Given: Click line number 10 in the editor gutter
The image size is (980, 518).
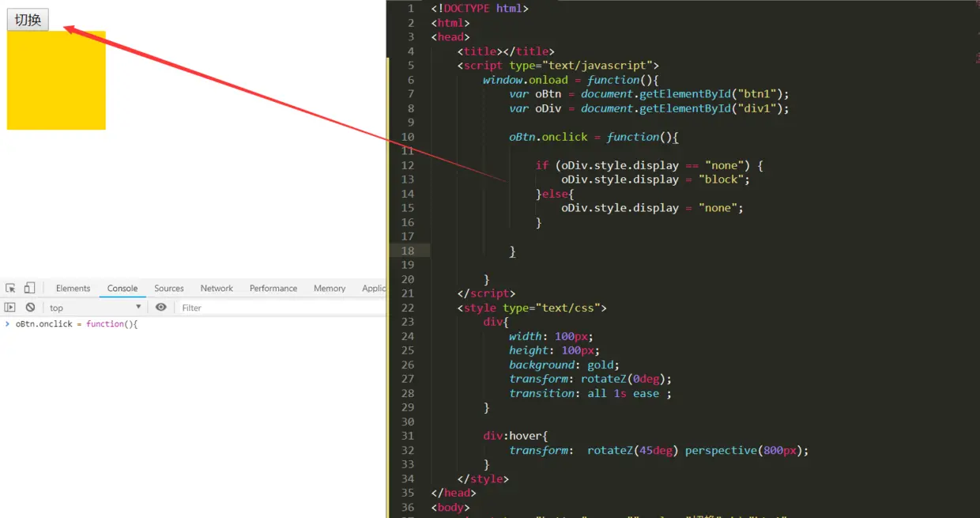Looking at the screenshot, I should coord(408,137).
